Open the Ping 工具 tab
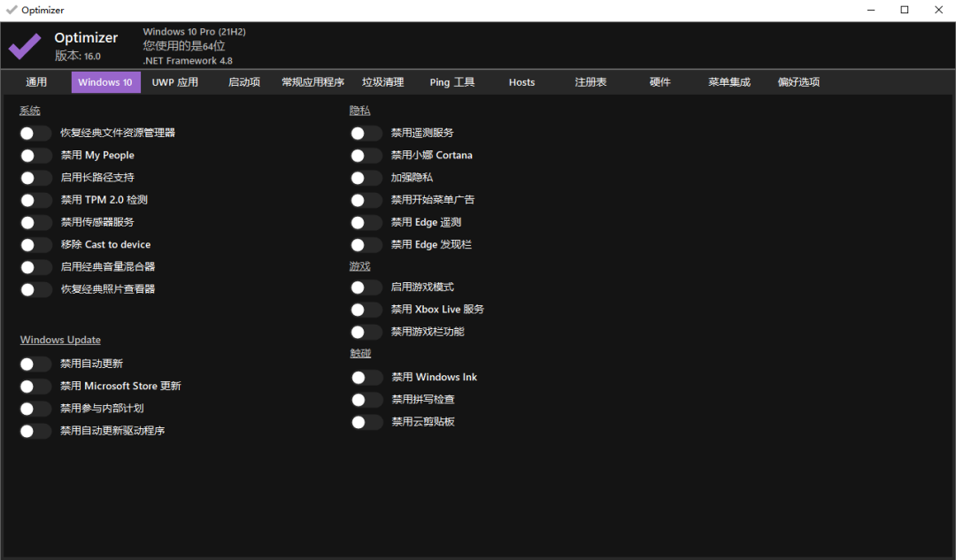Viewport: 956px width, 560px height. click(451, 82)
